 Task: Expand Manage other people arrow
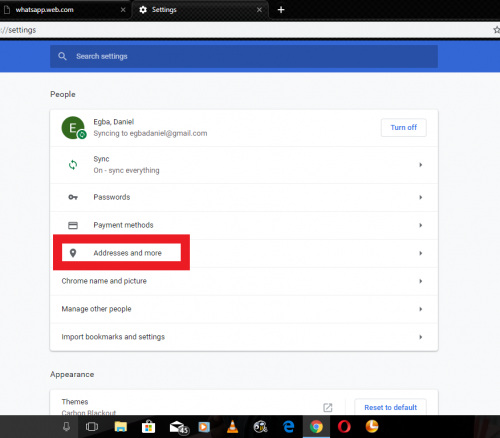point(421,309)
